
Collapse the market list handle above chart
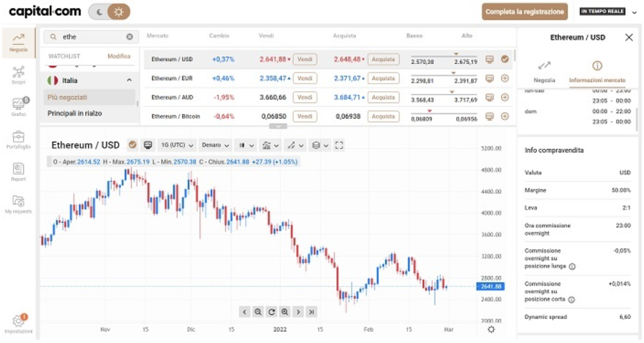[278, 126]
